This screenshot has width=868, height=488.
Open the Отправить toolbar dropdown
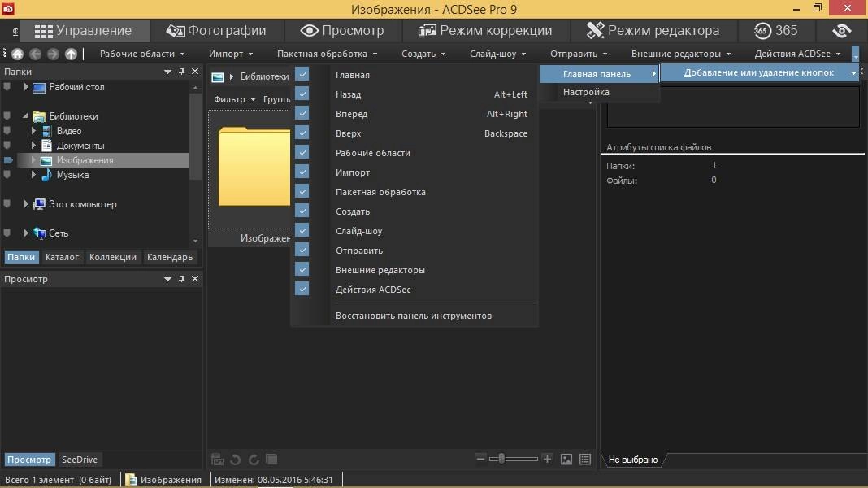click(579, 54)
